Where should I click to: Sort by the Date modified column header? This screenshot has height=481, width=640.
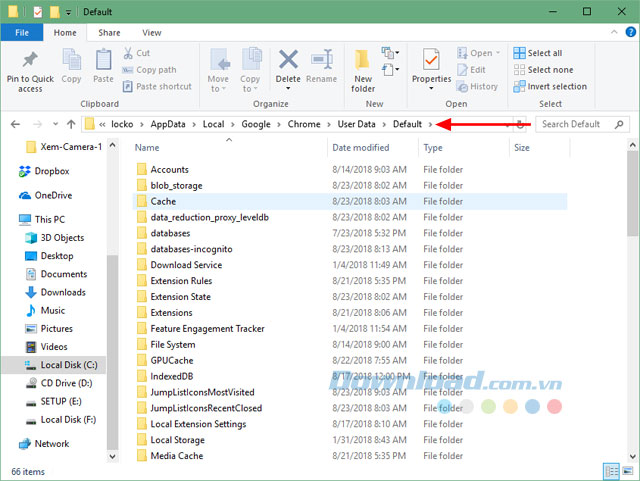click(x=361, y=147)
